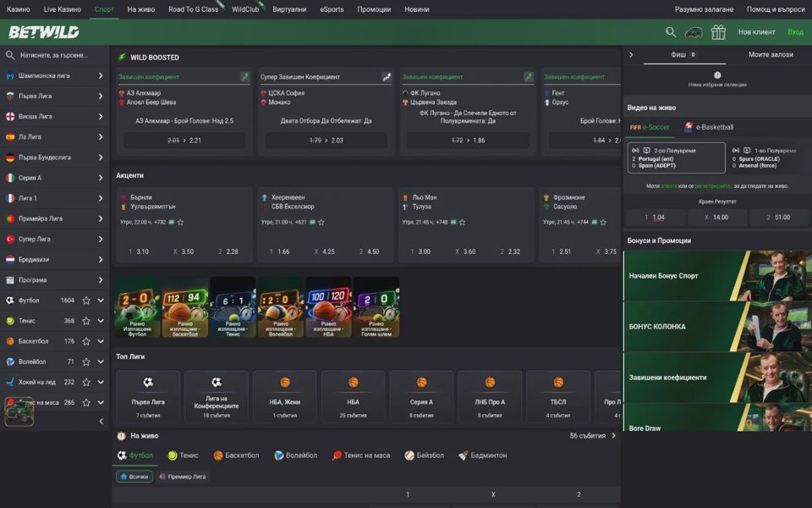Click the floating jeep game thumbnail
Image resolution: width=812 pixels, height=508 pixels.
19,411
